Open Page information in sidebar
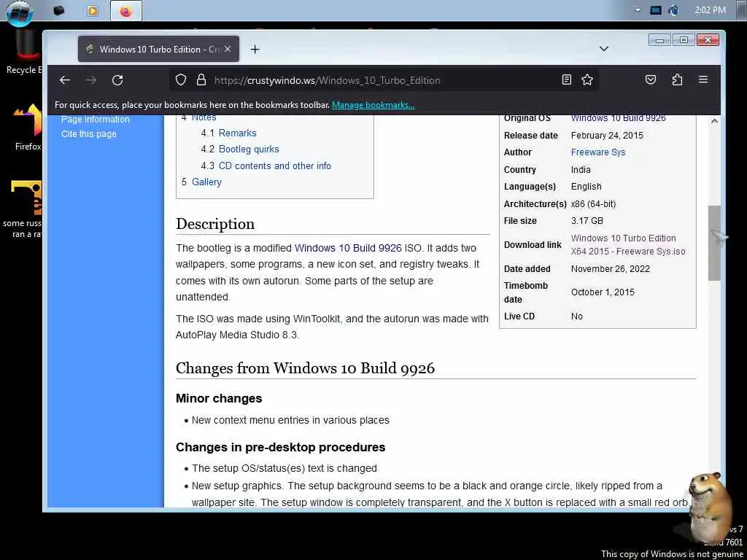This screenshot has width=747, height=560. point(96,119)
